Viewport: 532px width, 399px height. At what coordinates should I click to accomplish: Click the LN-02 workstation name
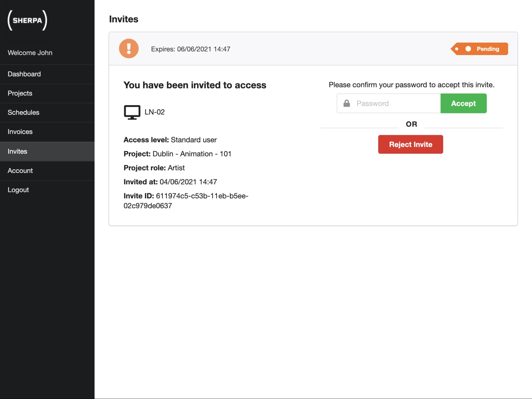[x=155, y=112]
